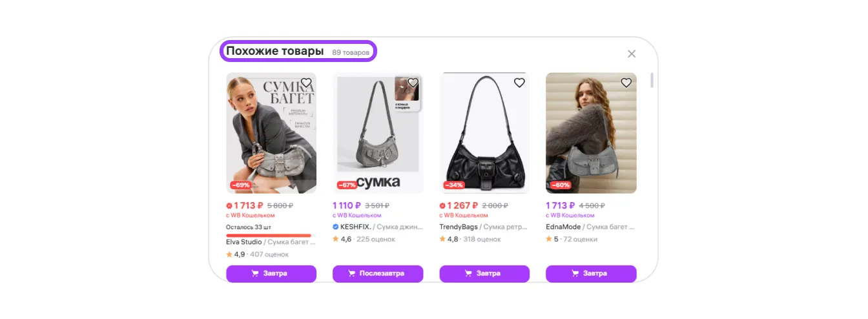Click the EdnaMode seller name
Viewport: 868px width, 319px height.
click(x=563, y=227)
